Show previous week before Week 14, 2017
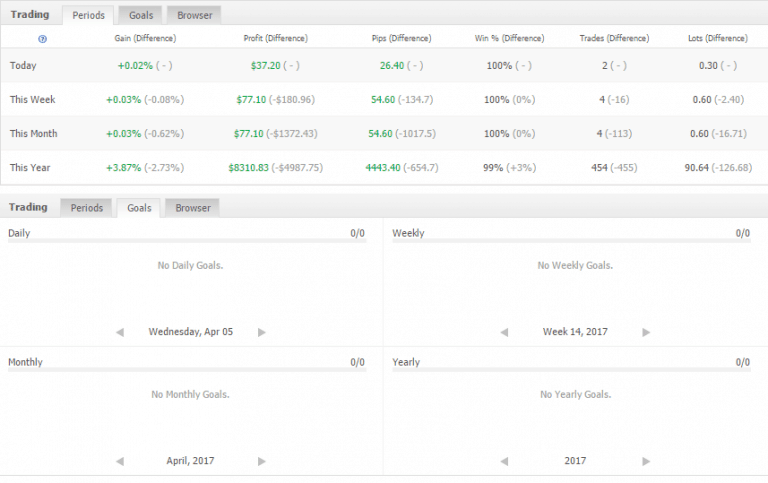Image resolution: width=768 pixels, height=483 pixels. point(504,331)
